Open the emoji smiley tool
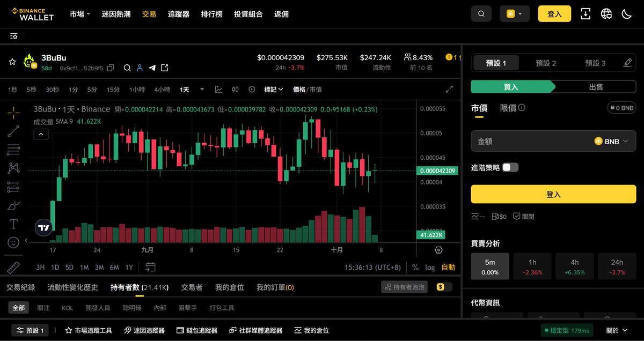 pos(13,242)
